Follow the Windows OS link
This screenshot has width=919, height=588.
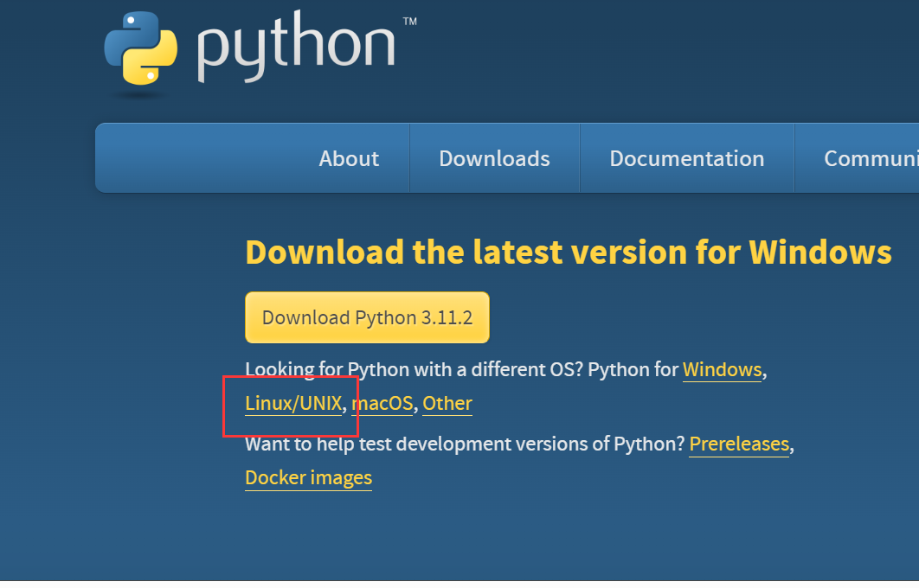tap(722, 369)
